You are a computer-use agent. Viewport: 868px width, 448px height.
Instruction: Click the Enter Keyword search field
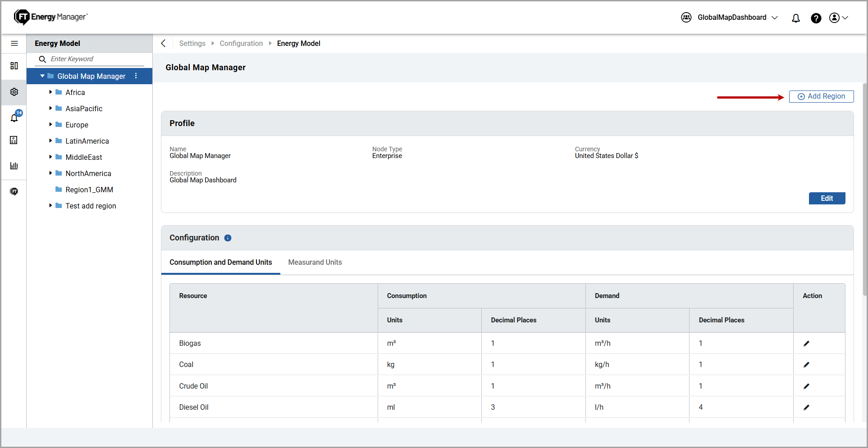pos(90,59)
